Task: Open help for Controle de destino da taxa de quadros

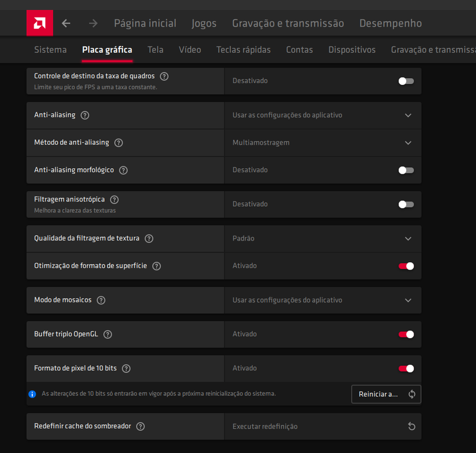Action: [x=164, y=76]
